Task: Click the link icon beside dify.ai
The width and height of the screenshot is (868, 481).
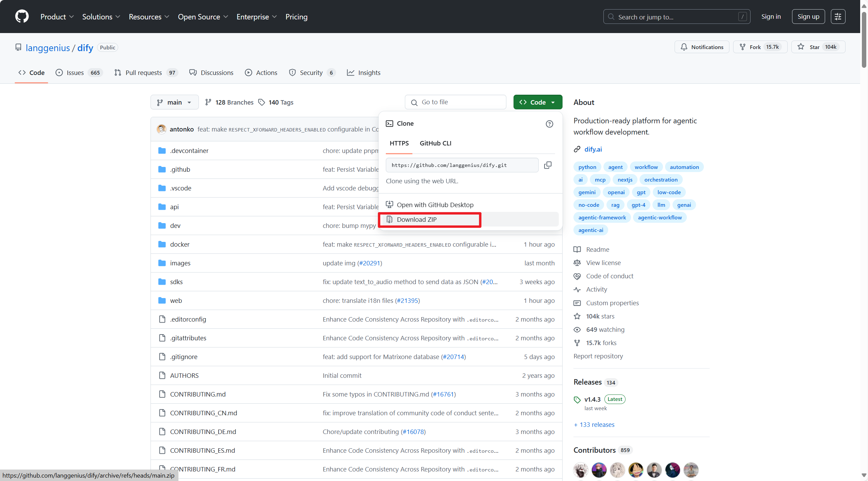Action: coord(577,149)
